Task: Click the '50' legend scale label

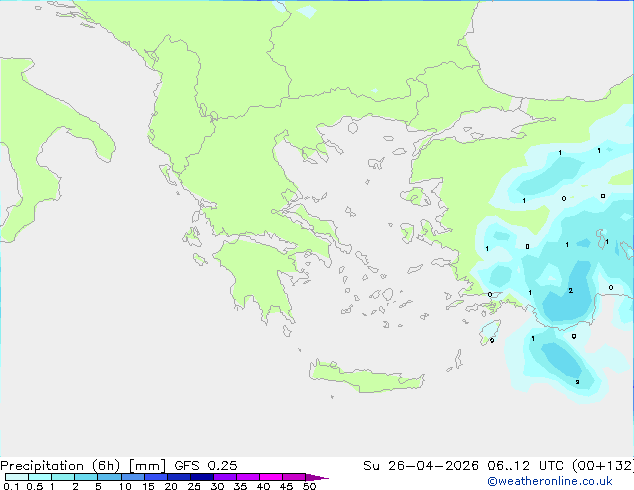Action: click(x=309, y=486)
